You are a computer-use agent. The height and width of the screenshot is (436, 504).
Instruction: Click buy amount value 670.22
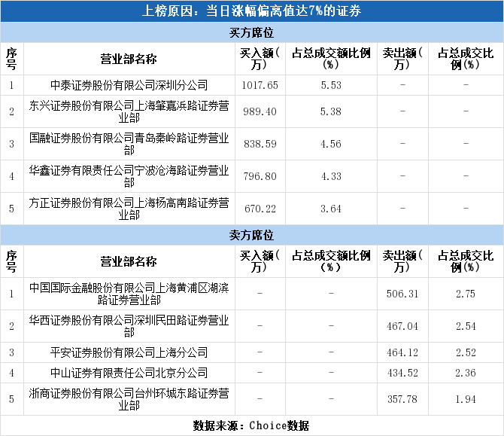pyautogui.click(x=260, y=209)
